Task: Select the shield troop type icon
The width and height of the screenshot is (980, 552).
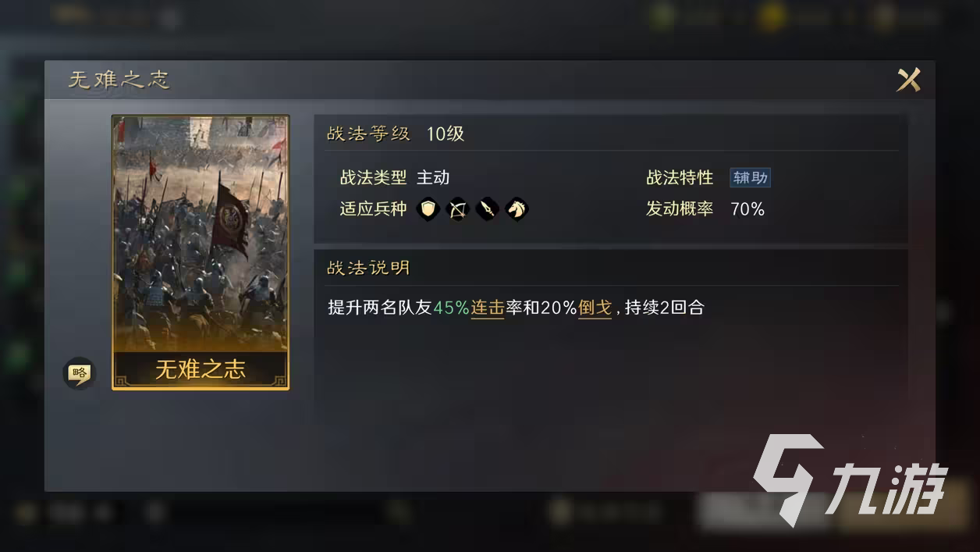Action: pos(428,208)
